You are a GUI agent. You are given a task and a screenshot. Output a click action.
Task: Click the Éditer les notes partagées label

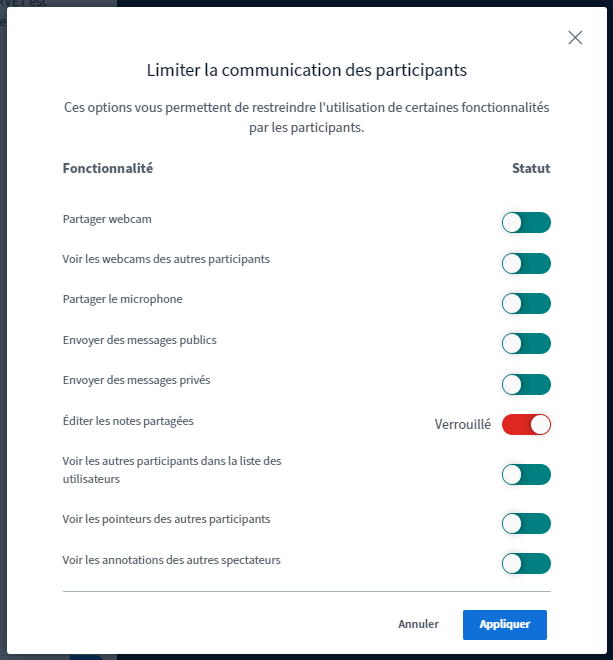click(x=128, y=421)
